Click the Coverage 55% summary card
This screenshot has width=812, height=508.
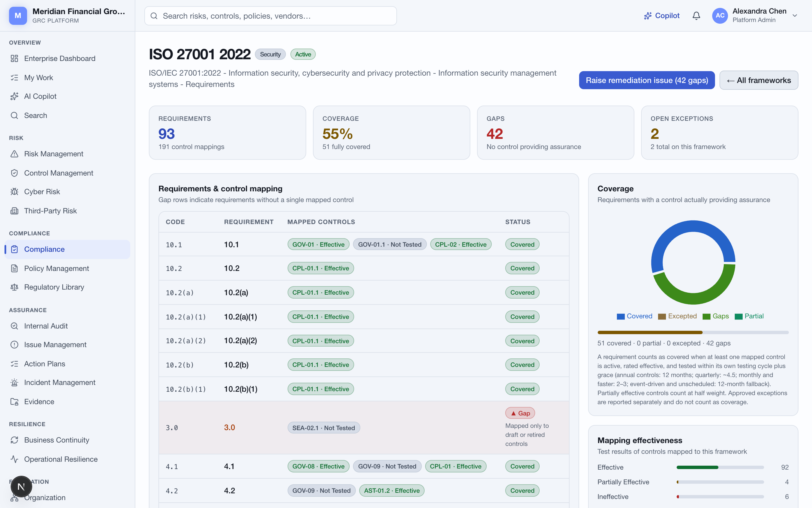(x=391, y=133)
